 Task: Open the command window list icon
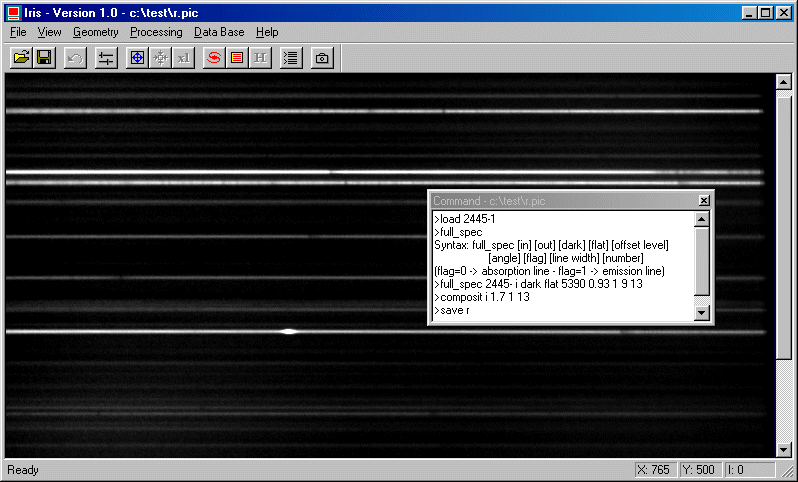point(291,58)
